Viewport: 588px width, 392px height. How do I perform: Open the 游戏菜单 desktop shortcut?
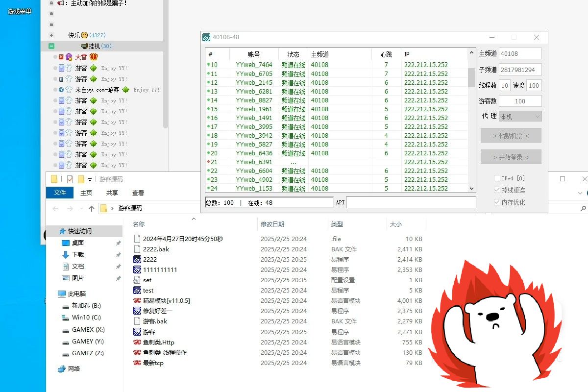20,10
